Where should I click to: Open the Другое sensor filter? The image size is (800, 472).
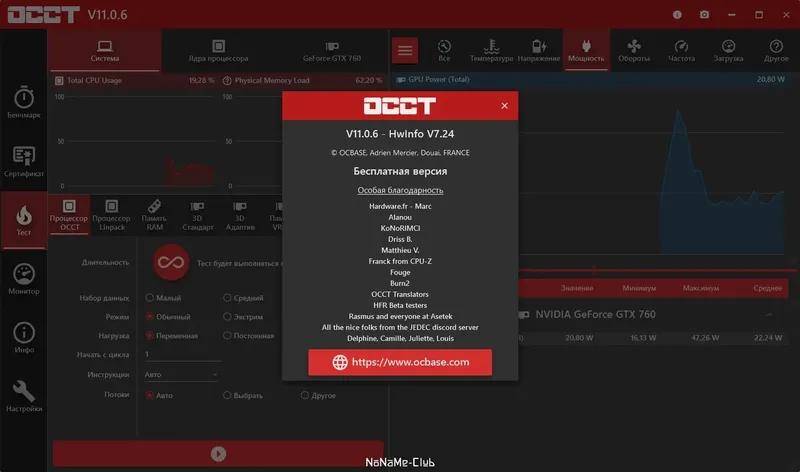[x=776, y=51]
